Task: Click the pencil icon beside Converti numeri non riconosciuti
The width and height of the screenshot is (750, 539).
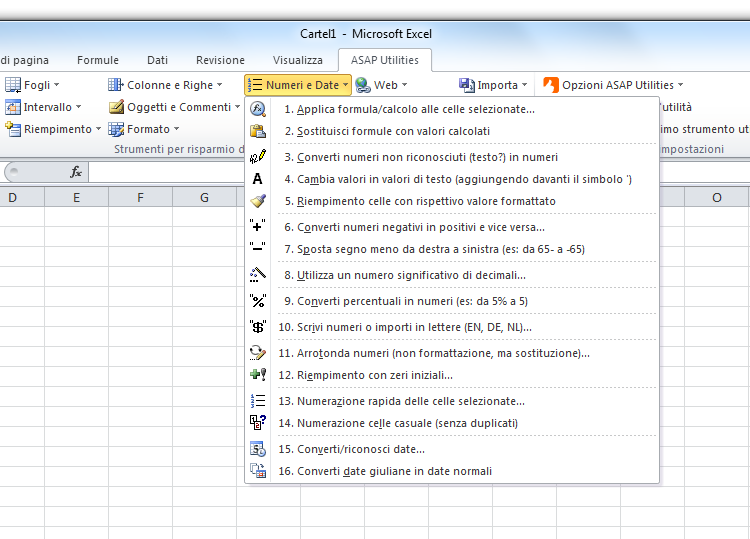Action: click(258, 157)
